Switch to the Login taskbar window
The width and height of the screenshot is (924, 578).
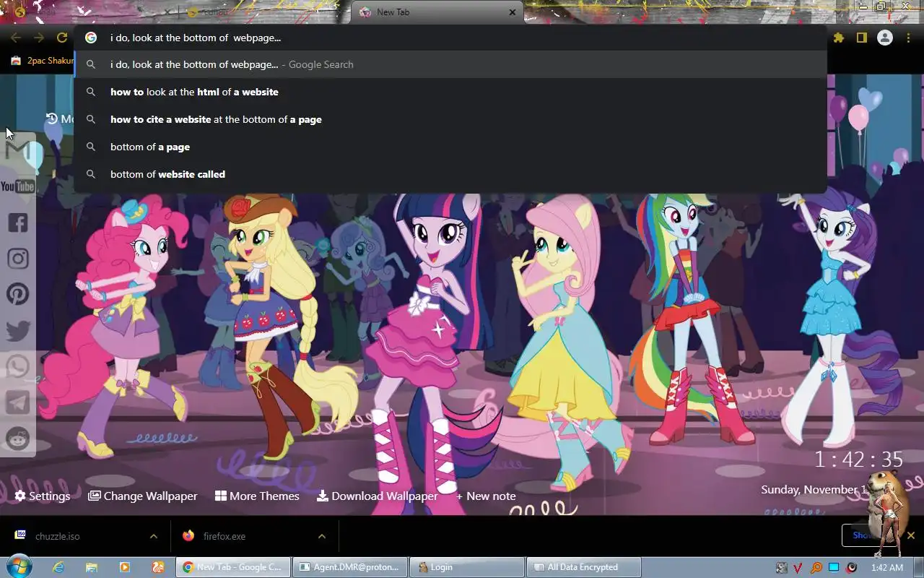pyautogui.click(x=467, y=567)
